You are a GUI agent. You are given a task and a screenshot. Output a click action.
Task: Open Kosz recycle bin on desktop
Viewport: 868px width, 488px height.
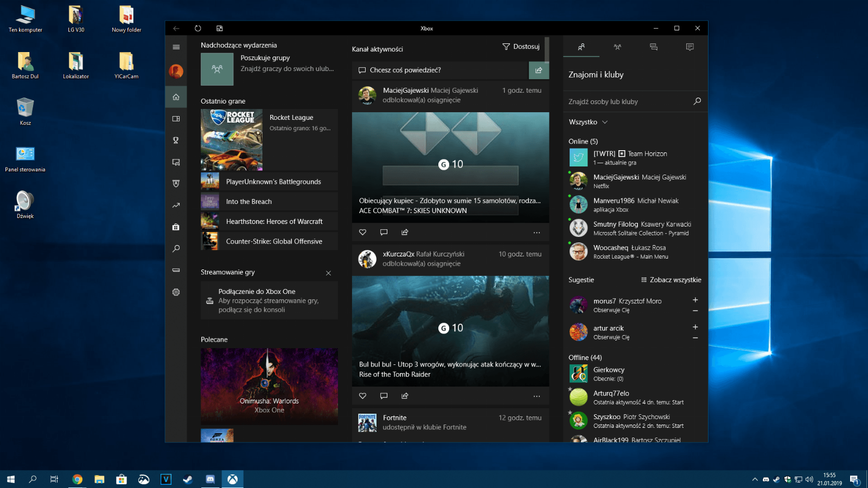[25, 112]
